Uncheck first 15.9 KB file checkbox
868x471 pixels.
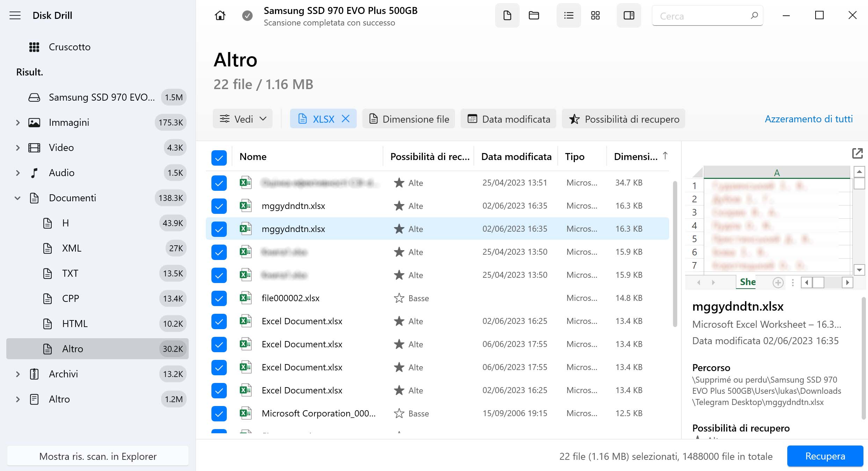pos(219,252)
